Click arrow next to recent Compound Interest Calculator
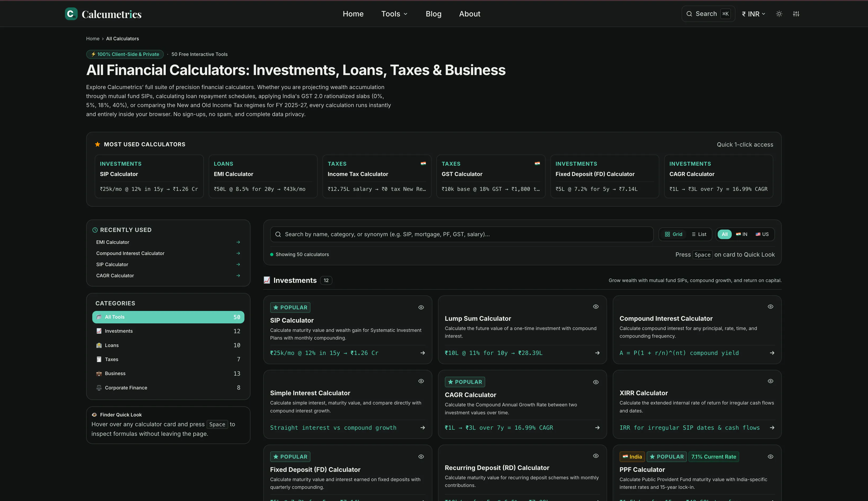868x501 pixels. point(238,253)
